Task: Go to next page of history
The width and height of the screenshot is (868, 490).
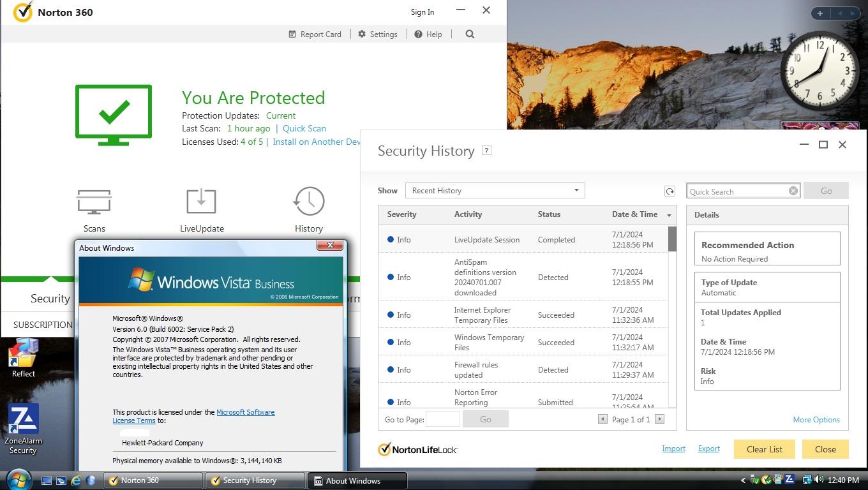Action: [660, 419]
